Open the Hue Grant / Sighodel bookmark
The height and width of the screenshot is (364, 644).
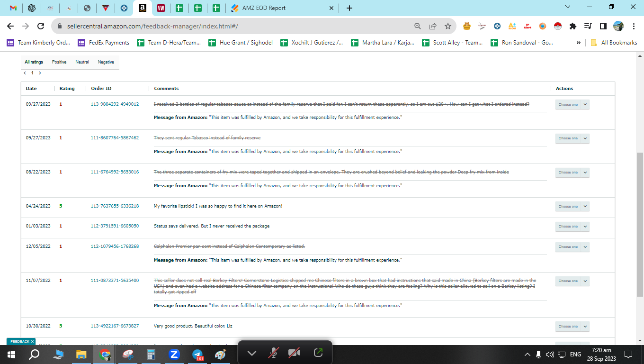[x=241, y=43]
